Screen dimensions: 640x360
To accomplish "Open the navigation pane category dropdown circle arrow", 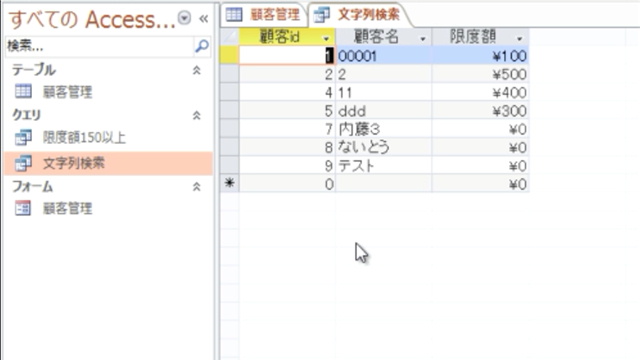I will coord(184,18).
